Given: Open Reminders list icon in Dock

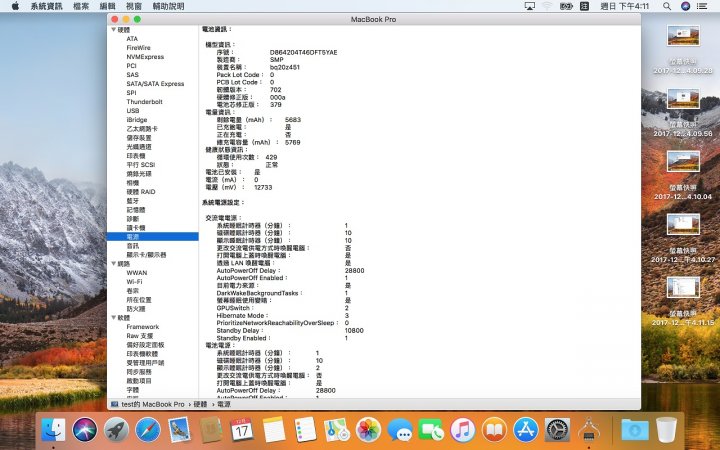Looking at the screenshot, I should 305,430.
